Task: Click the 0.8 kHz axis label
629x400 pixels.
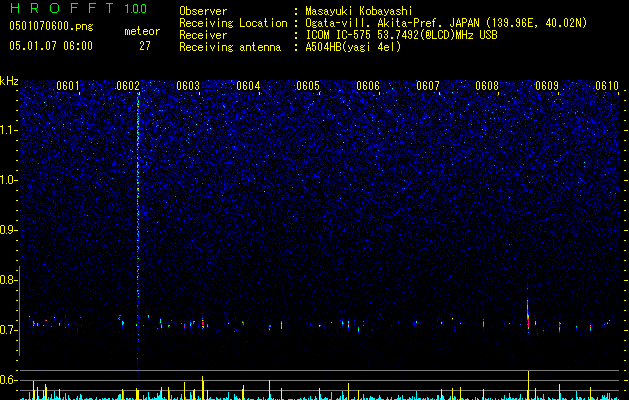Action: (x=7, y=280)
